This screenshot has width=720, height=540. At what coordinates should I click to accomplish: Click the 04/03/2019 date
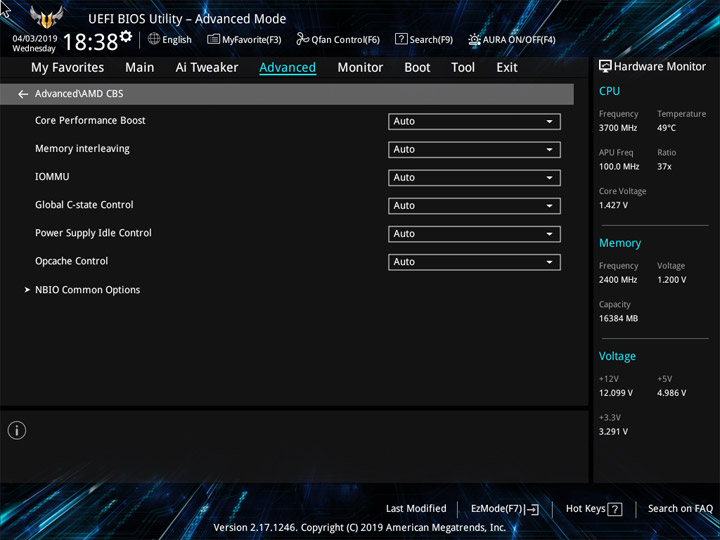tap(34, 39)
